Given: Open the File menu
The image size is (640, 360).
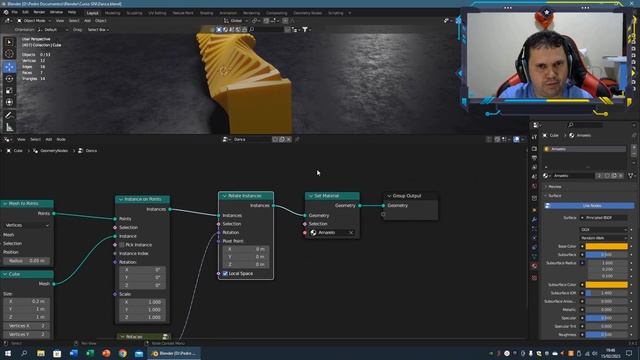Looking at the screenshot, I should [15, 13].
